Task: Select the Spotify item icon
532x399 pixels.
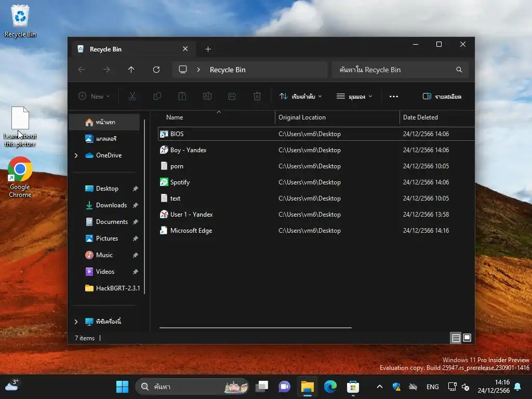Action: click(164, 182)
